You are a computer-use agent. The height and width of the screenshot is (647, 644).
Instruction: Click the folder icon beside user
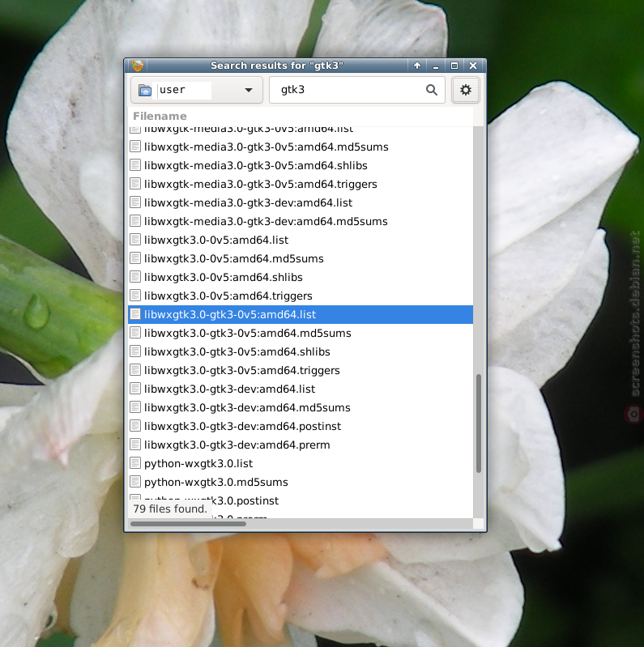(x=145, y=90)
